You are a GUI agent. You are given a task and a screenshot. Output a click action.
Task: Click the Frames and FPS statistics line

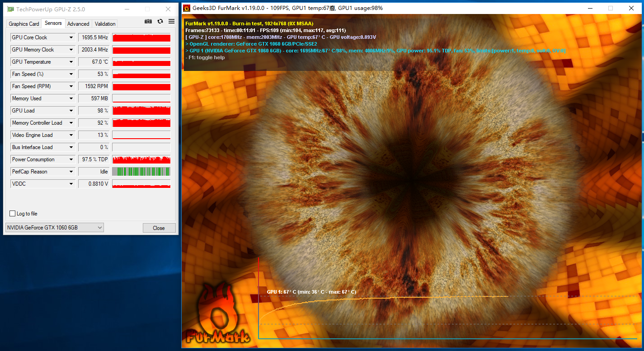(x=266, y=30)
